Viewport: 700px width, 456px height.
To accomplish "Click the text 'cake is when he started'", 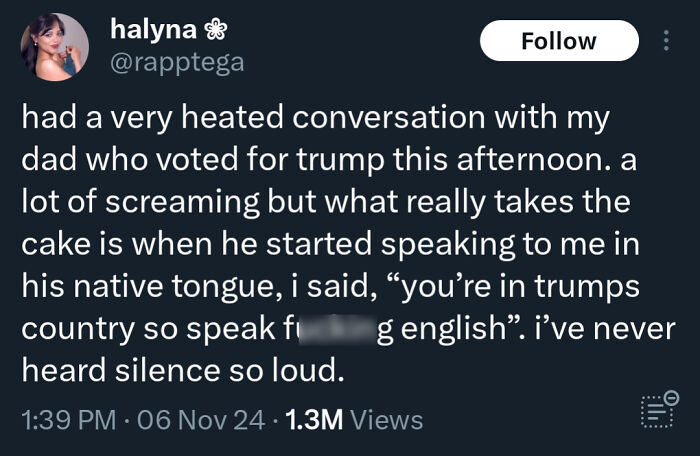I will coord(196,244).
